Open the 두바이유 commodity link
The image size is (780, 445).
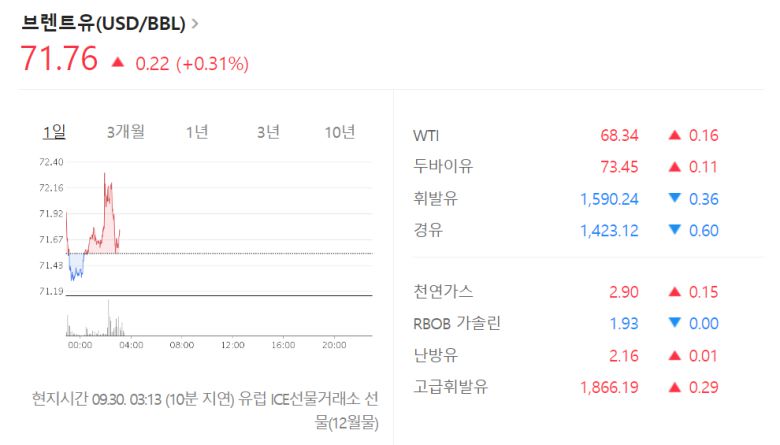[x=443, y=167]
